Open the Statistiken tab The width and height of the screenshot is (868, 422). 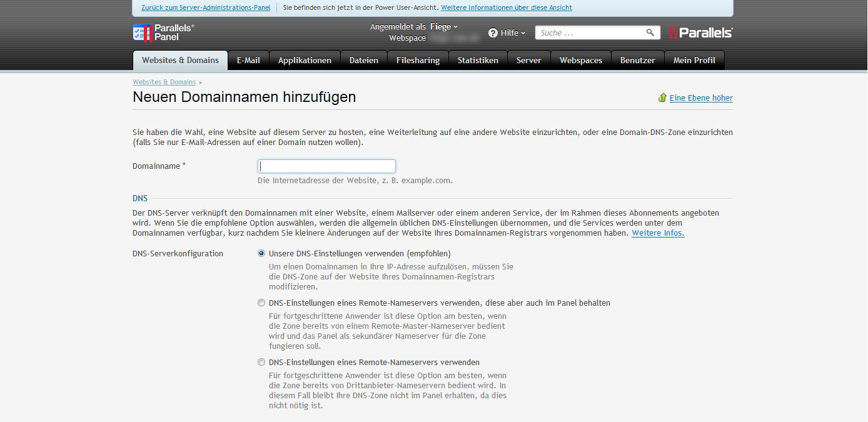point(477,60)
